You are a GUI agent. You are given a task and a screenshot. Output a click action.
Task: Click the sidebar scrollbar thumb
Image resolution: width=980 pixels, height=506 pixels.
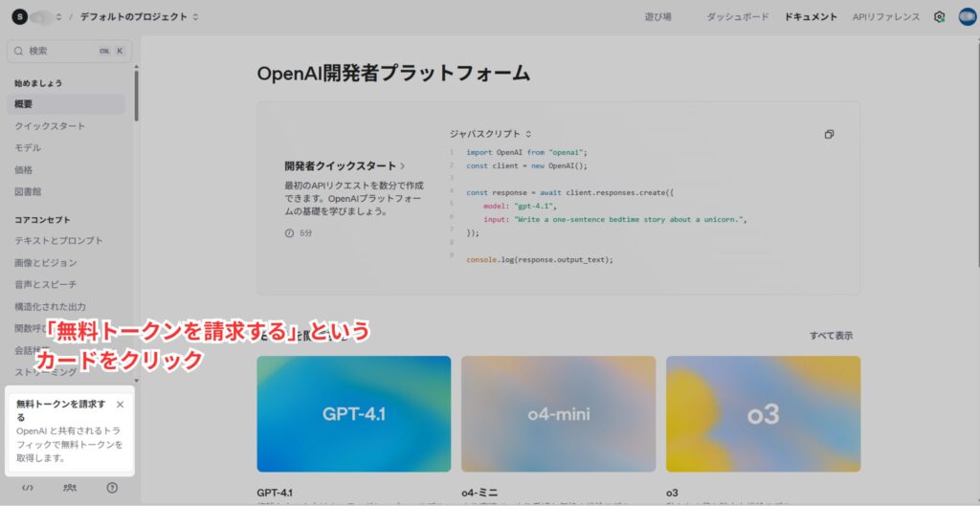pyautogui.click(x=136, y=95)
